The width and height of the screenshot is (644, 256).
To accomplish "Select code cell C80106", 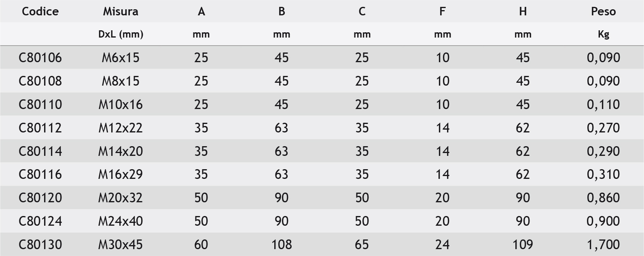I will coord(40,58).
